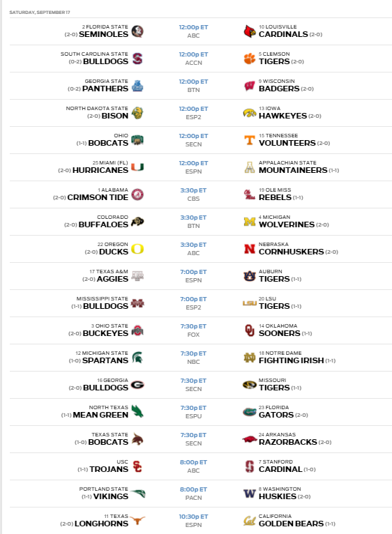Open the 7:30p ET FOX game time link

(193, 326)
